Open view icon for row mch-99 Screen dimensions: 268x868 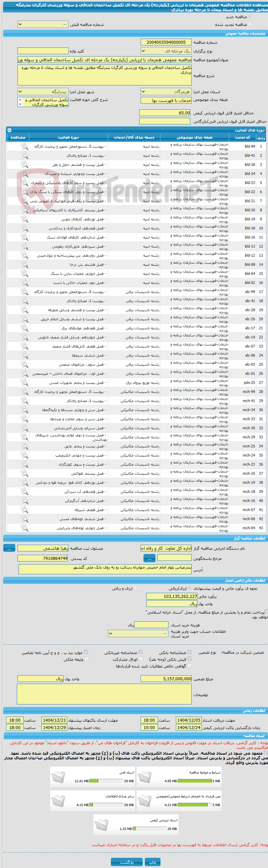pyautogui.click(x=24, y=392)
